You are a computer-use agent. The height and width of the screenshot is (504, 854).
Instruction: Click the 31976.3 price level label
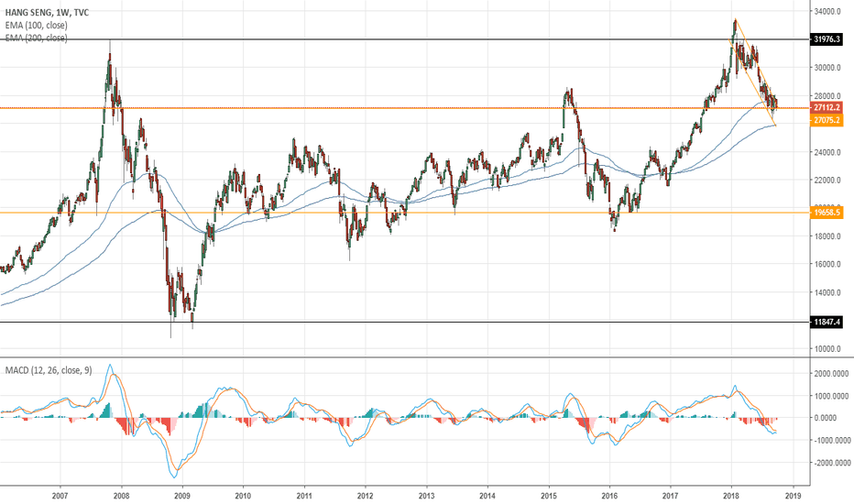coord(827,39)
